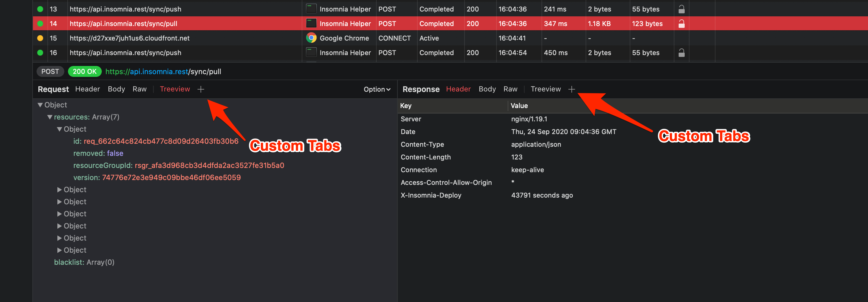Click the Google Chrome icon on row 15
The image size is (868, 302).
click(311, 38)
